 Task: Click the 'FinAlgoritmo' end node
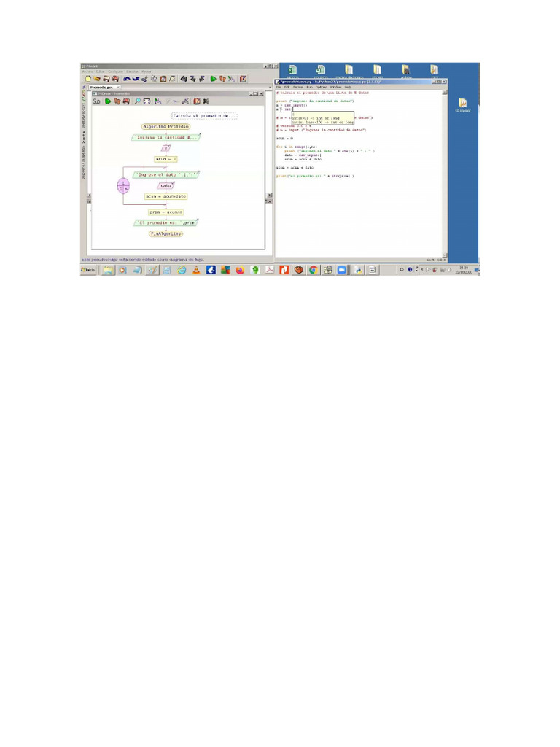(x=166, y=234)
